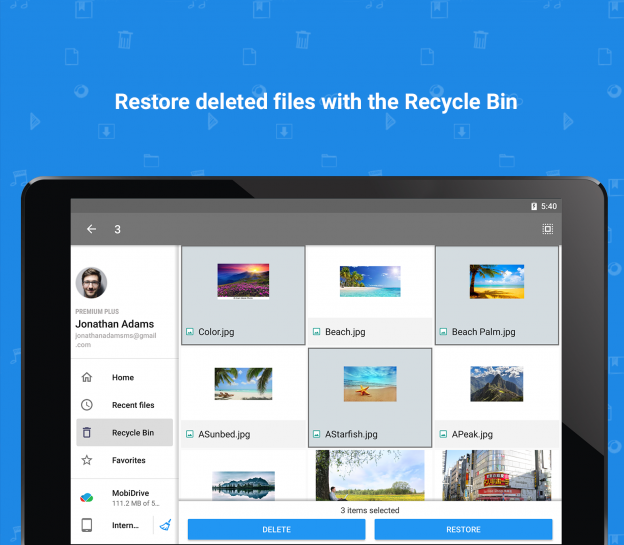
Task: Click the selection count '3' in toolbar
Action: click(x=117, y=229)
